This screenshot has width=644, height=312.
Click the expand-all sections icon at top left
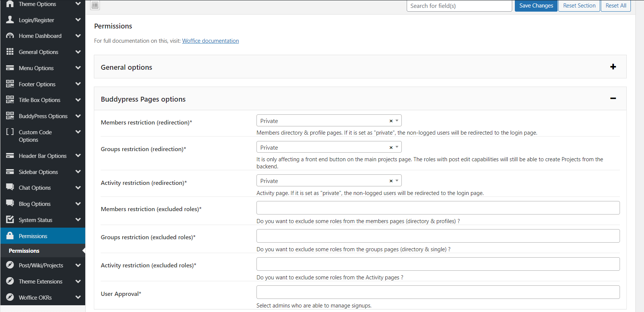95,5
